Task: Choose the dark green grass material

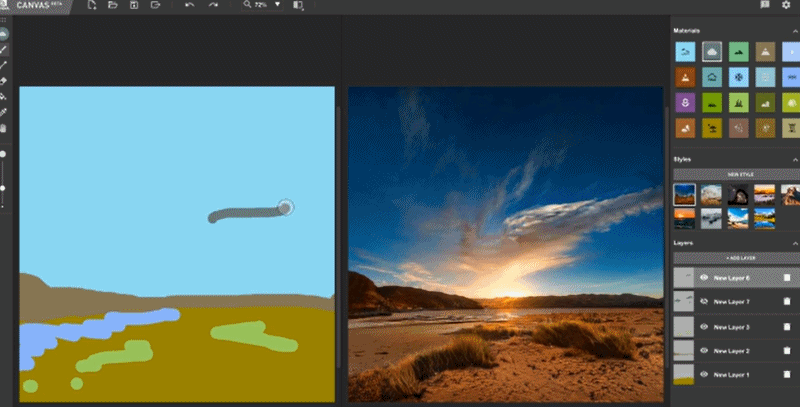Action: (x=712, y=103)
